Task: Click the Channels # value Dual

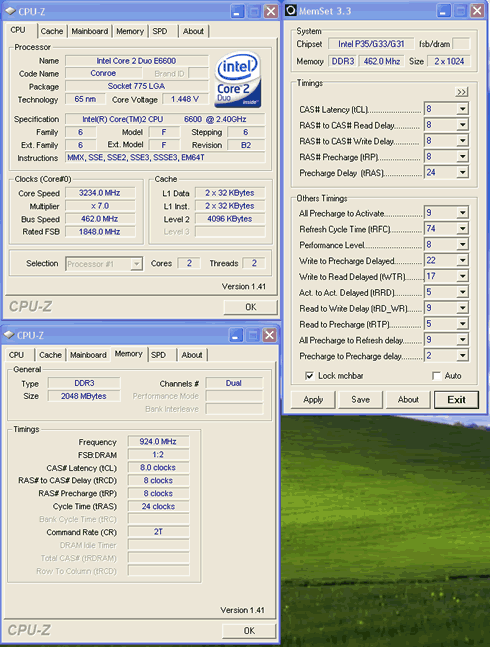Action: pos(234,383)
